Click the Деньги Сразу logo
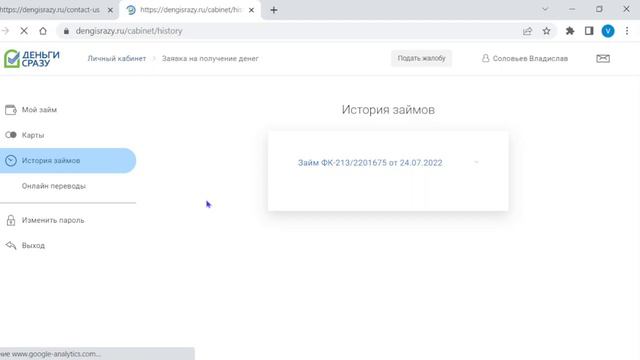Viewport: 640px width, 360px height. pos(32,59)
